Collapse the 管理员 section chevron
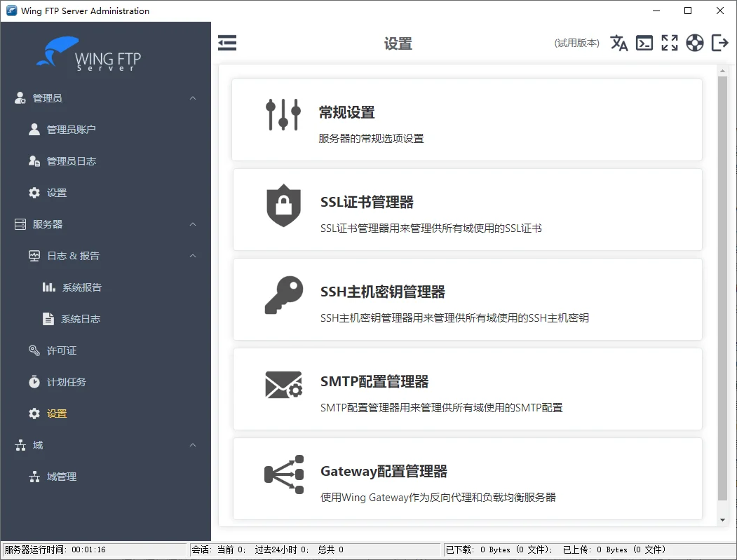The image size is (737, 560). pyautogui.click(x=193, y=97)
